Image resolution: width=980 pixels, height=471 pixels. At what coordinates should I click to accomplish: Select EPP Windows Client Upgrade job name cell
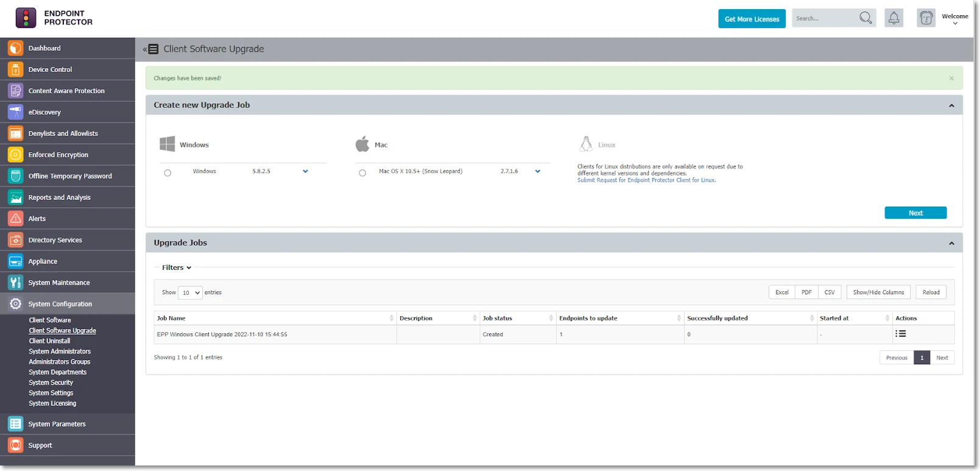point(275,335)
